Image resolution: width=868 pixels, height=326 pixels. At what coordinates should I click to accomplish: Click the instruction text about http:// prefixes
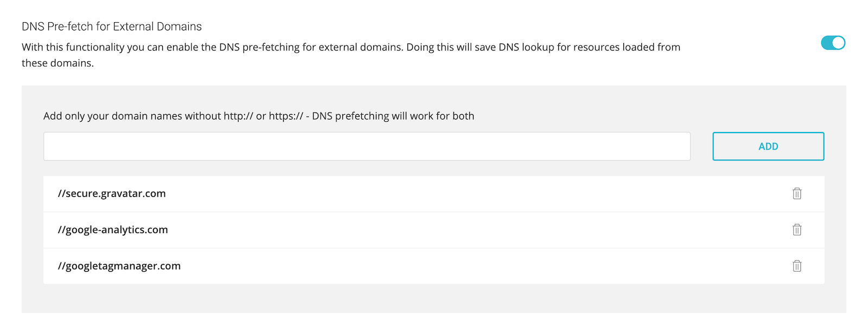[x=259, y=116]
